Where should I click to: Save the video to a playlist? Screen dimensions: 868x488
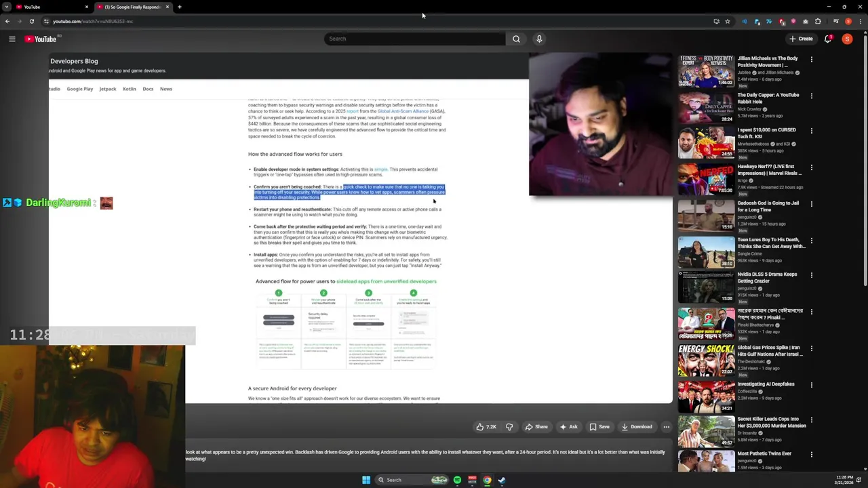599,427
